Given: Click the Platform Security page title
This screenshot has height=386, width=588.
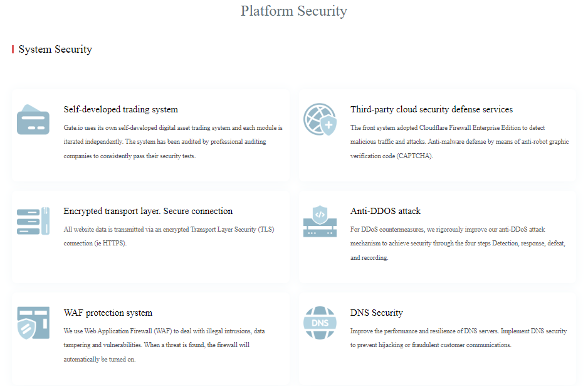Looking at the screenshot, I should pyautogui.click(x=294, y=11).
